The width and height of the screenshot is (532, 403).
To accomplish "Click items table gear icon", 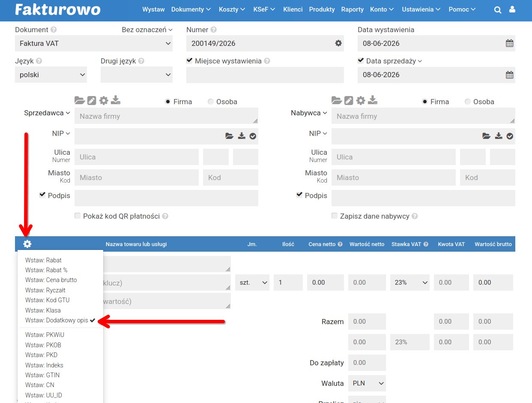I will coord(27,244).
